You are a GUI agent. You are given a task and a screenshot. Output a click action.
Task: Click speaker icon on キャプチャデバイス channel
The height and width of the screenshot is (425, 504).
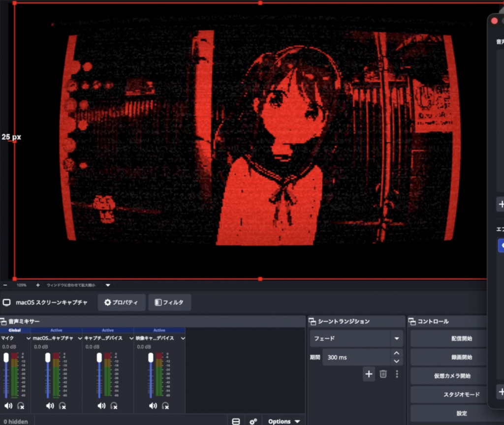[x=101, y=406]
